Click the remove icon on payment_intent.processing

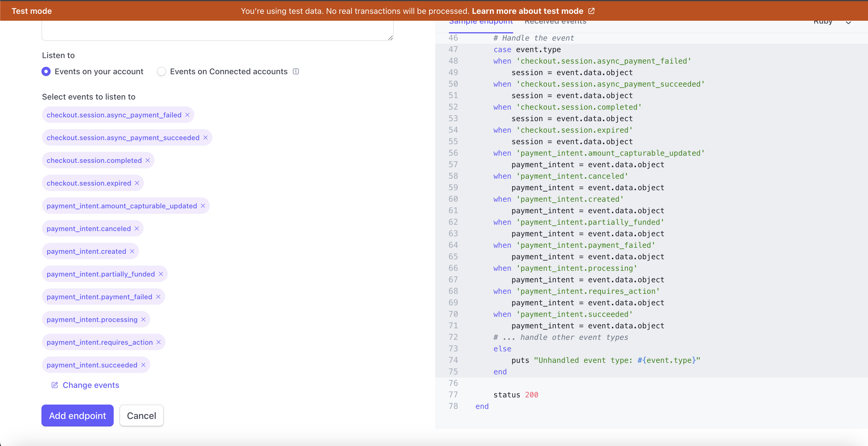coord(144,319)
